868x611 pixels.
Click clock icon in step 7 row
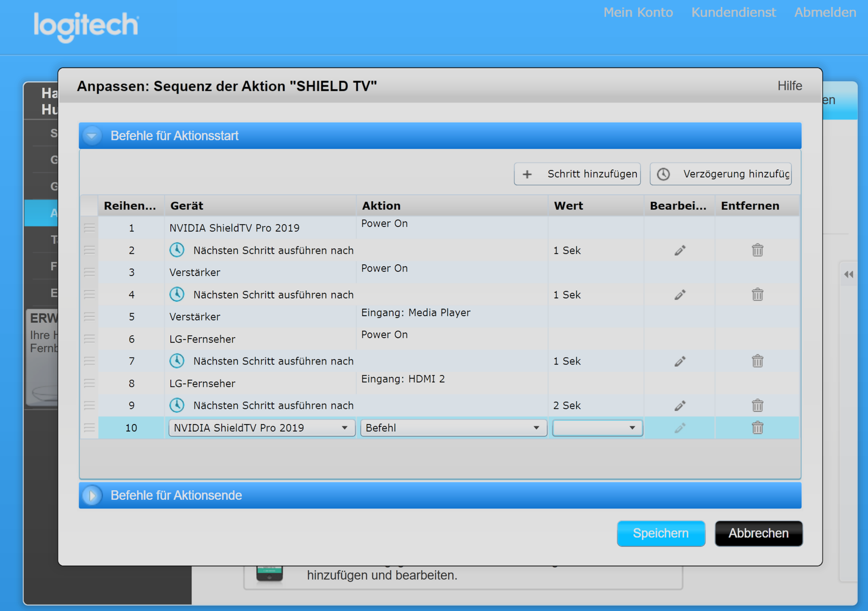tap(177, 361)
